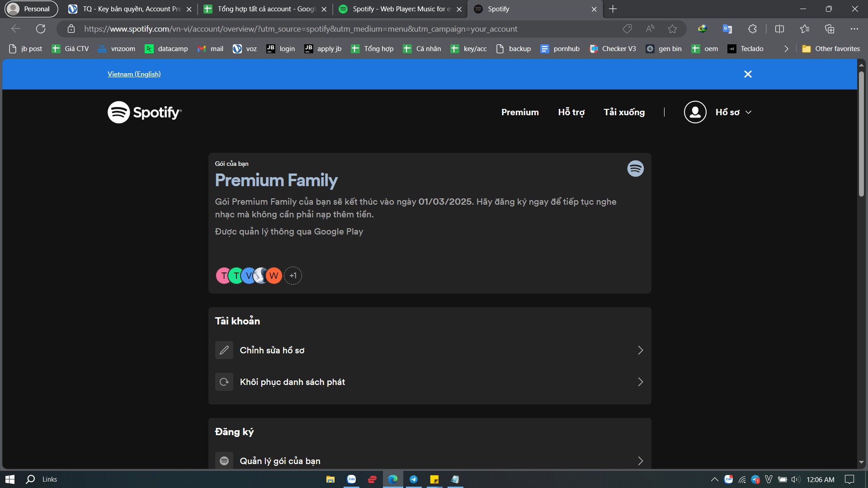
Task: Open Edge Settings and more menu
Action: pyautogui.click(x=854, y=29)
